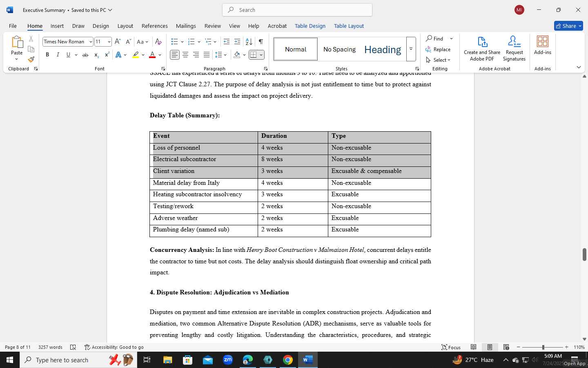Switch to Table Design tab

310,26
